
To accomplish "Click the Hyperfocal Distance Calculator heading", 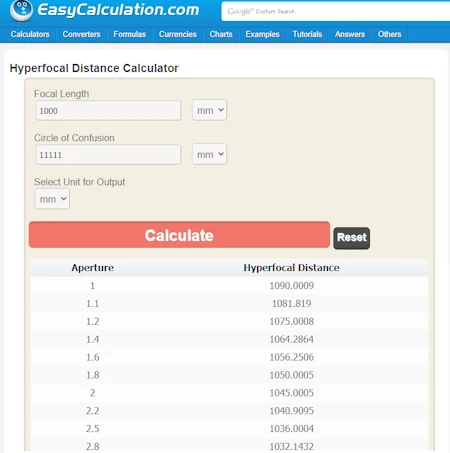I will click(x=94, y=68).
